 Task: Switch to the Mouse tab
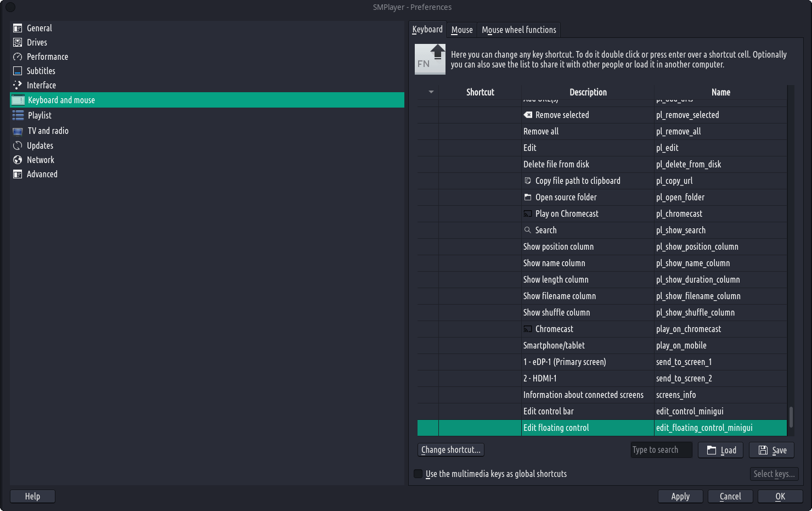(462, 30)
